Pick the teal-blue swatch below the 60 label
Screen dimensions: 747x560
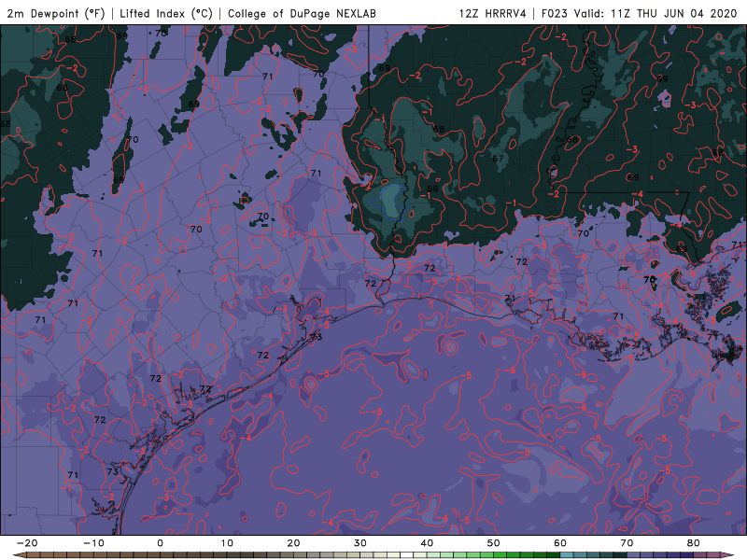[567, 555]
